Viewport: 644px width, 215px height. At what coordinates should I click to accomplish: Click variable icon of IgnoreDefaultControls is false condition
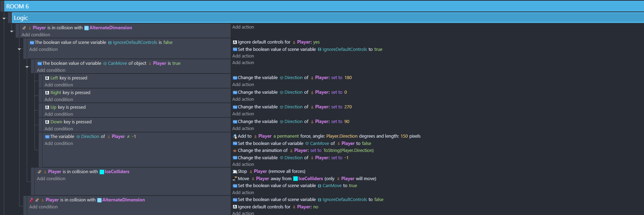(32, 43)
